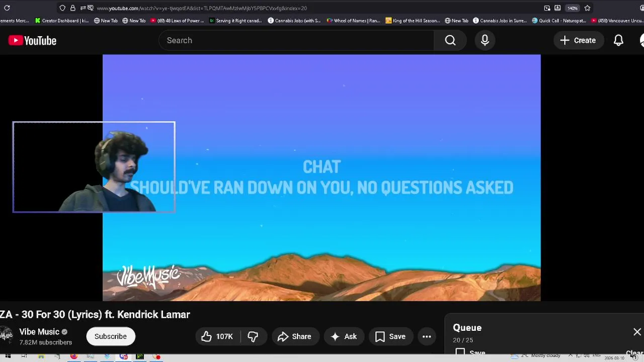Open YouTube notifications bell
644x362 pixels.
coord(618,41)
